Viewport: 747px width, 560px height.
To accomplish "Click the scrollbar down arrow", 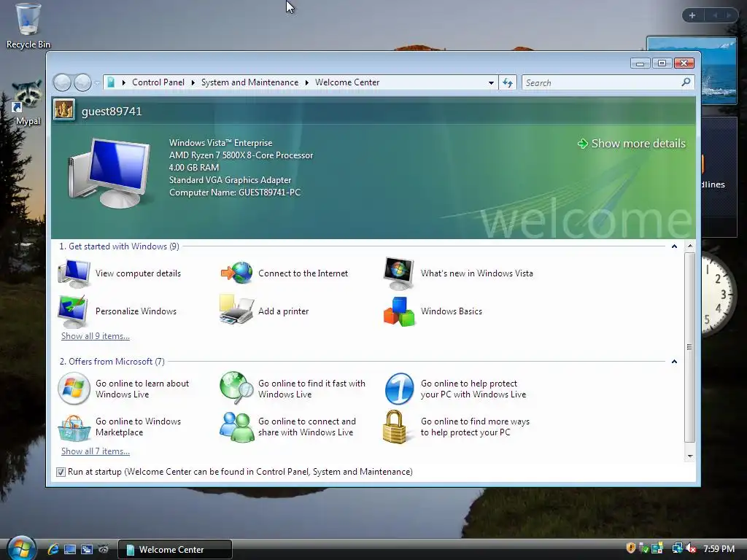I will click(x=689, y=456).
